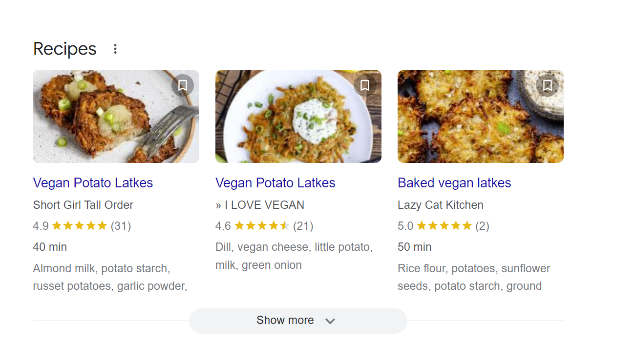The height and width of the screenshot is (364, 635).
Task: Open the three-dot menu beside Recipes heading
Action: click(115, 48)
